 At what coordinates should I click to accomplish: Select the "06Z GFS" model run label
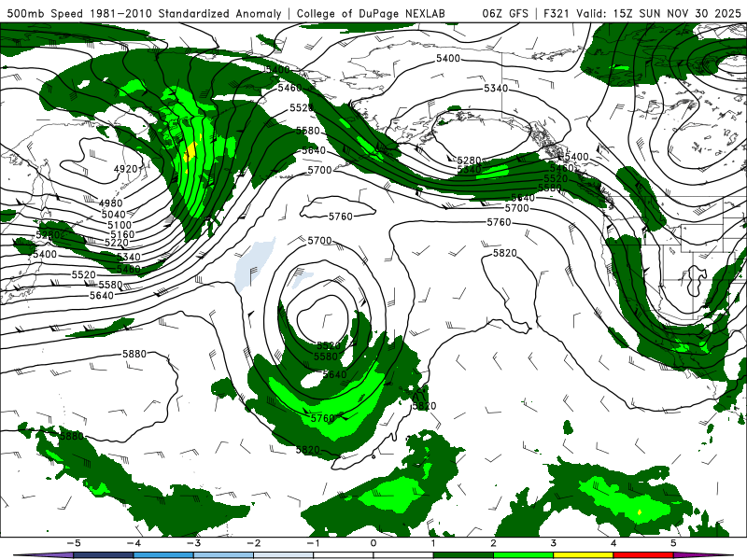pyautogui.click(x=505, y=13)
